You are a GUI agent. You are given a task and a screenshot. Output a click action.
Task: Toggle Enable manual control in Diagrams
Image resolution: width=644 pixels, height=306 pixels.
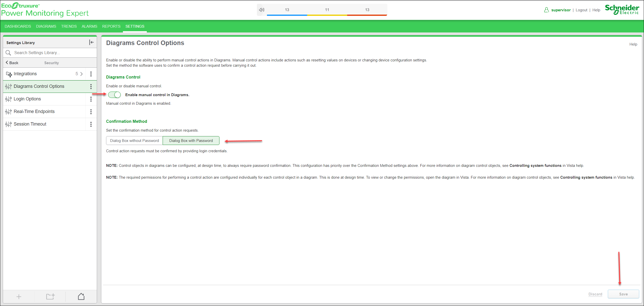pos(114,95)
